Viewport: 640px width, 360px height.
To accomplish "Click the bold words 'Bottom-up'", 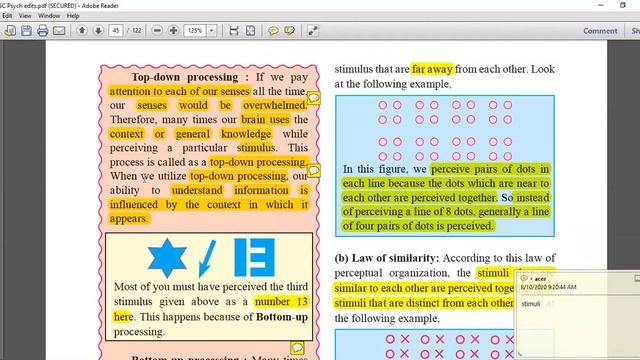I will [282, 317].
